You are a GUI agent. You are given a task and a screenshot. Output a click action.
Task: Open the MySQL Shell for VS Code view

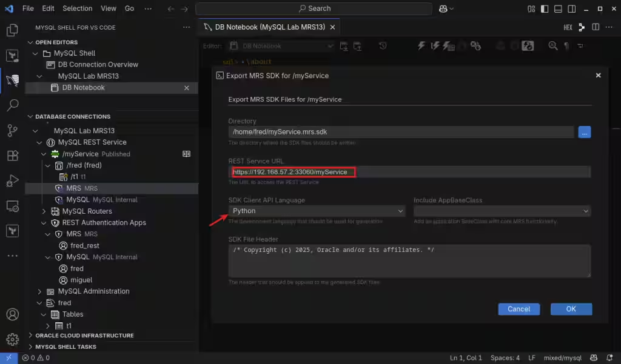tap(12, 81)
